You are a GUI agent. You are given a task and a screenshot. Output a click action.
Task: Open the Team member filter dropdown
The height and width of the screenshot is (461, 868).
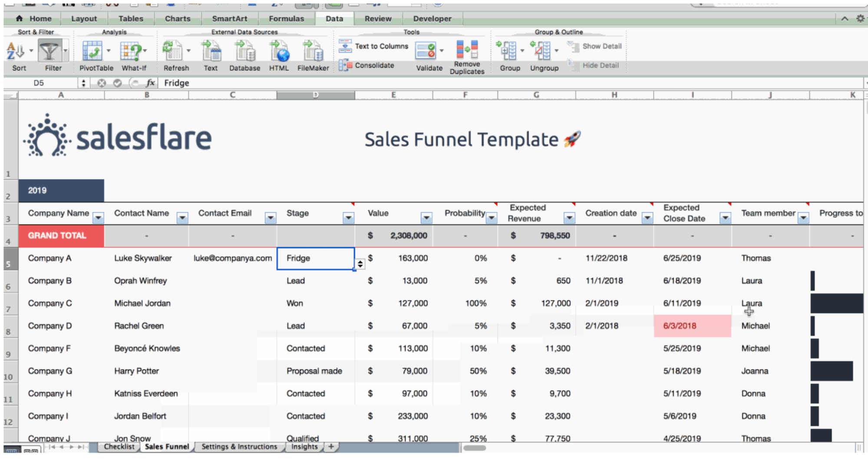(803, 218)
